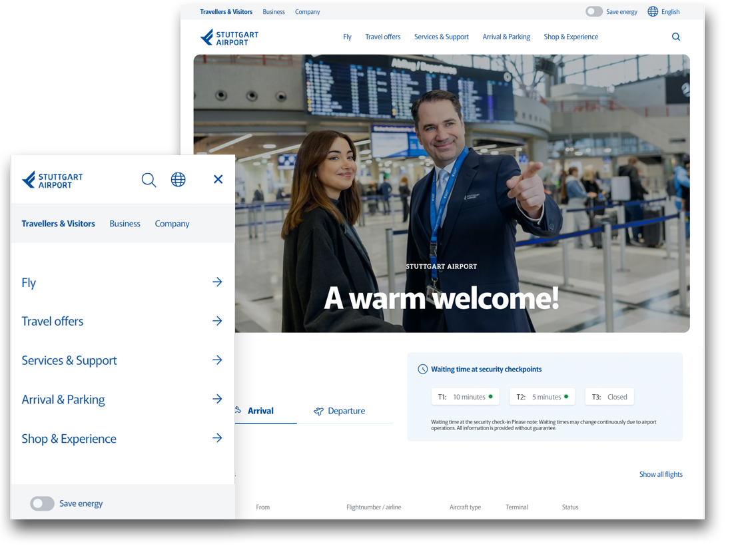The height and width of the screenshot is (560, 748).
Task: Expand Shop & Experience arrow in mobile menu
Action: click(x=217, y=438)
